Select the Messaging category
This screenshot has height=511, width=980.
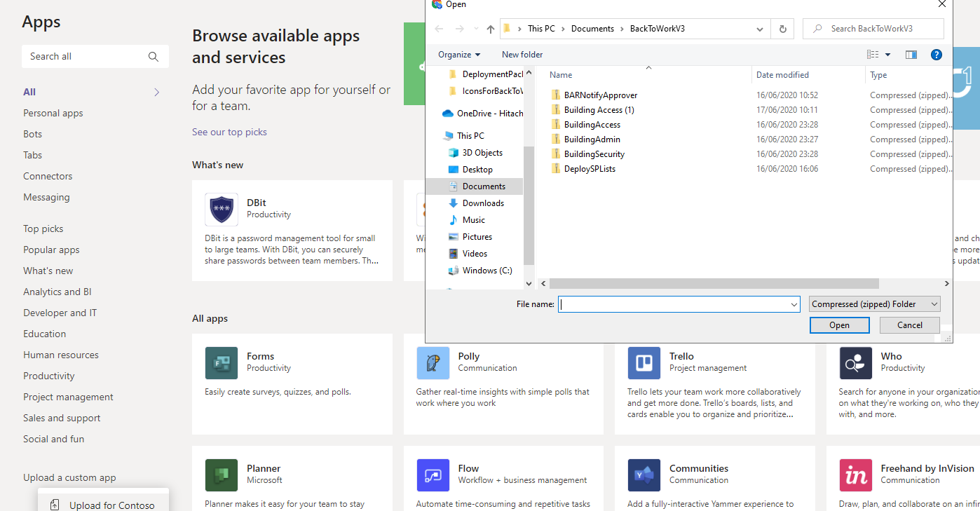(x=46, y=197)
